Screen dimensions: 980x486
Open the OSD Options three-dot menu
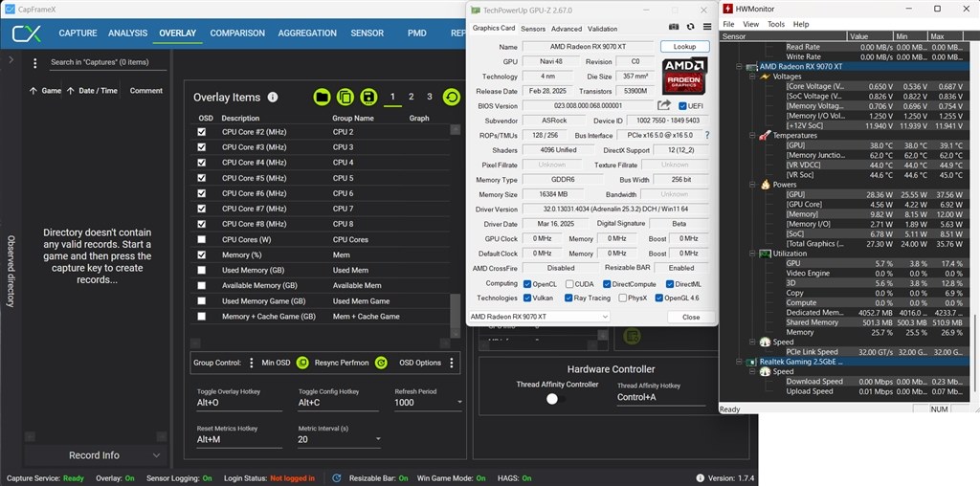452,363
